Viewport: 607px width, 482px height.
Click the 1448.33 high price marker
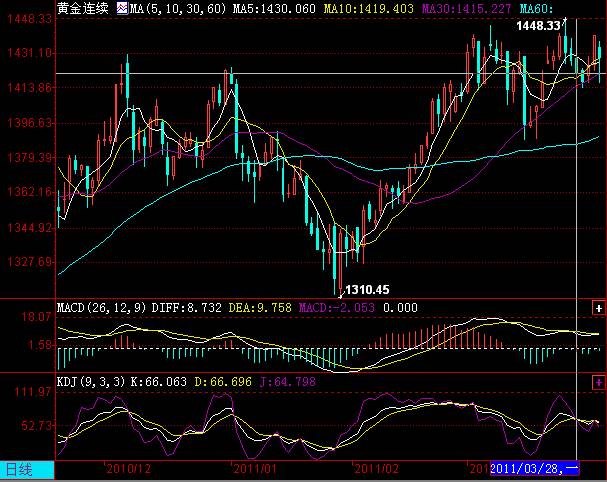pyautogui.click(x=538, y=26)
